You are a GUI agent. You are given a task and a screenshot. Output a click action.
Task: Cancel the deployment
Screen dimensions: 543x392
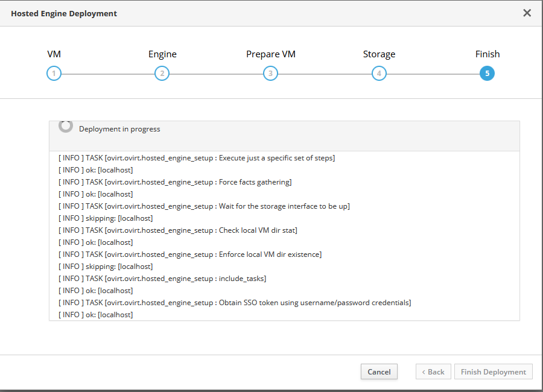379,371
